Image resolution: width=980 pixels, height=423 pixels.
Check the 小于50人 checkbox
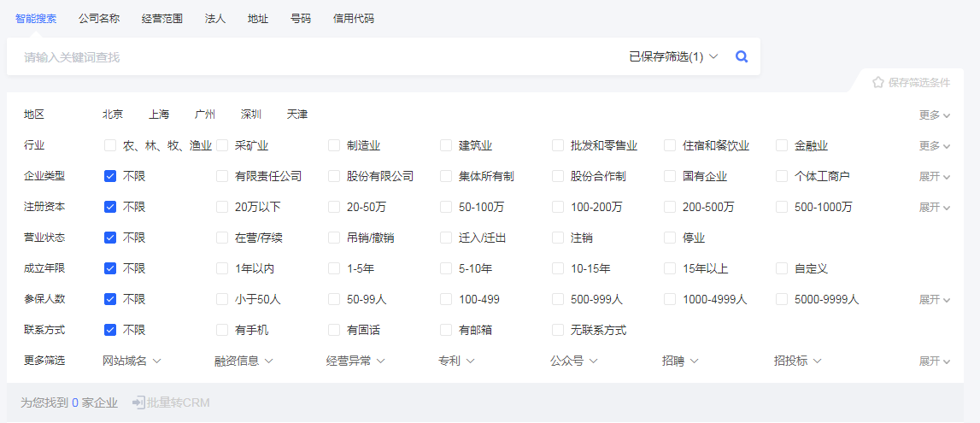tap(222, 299)
